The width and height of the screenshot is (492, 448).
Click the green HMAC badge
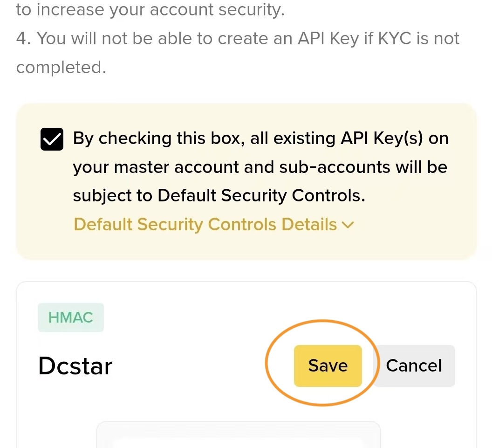click(x=71, y=317)
